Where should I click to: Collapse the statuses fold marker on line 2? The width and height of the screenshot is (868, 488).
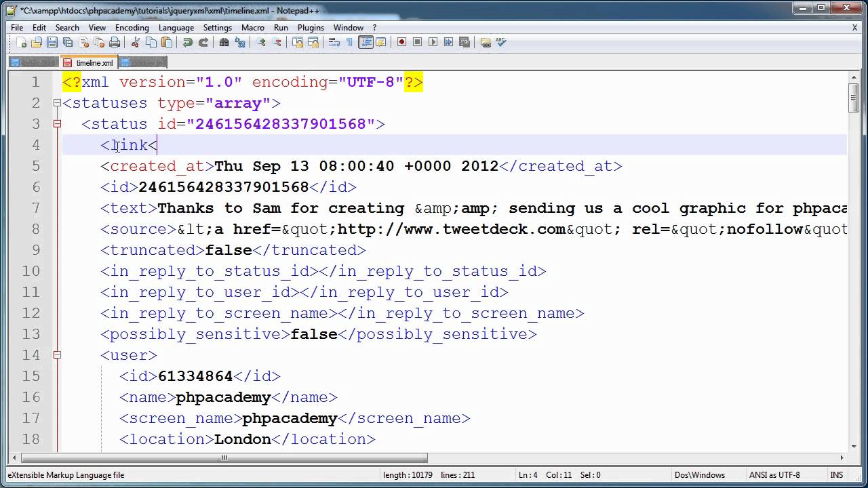(x=57, y=103)
